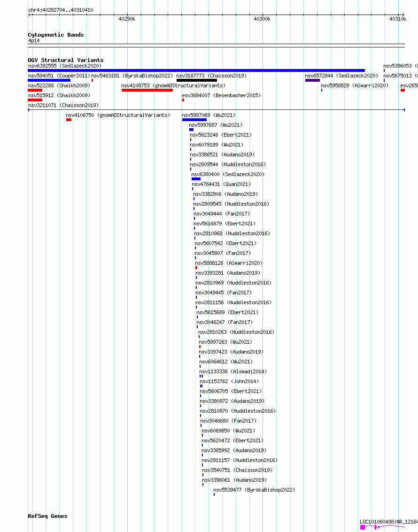The height and width of the screenshot is (532, 418).
Task: Open nsv3049445 (Fan2017) label
Action: tap(224, 292)
